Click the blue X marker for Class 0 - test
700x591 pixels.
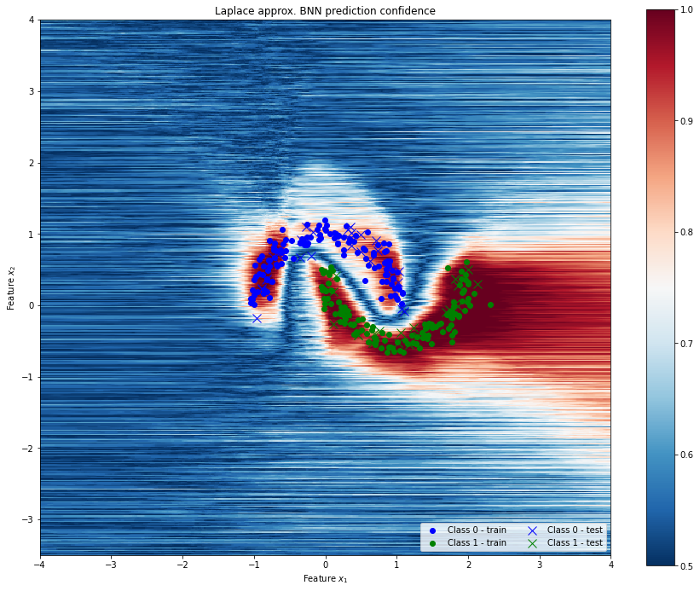click(x=532, y=530)
